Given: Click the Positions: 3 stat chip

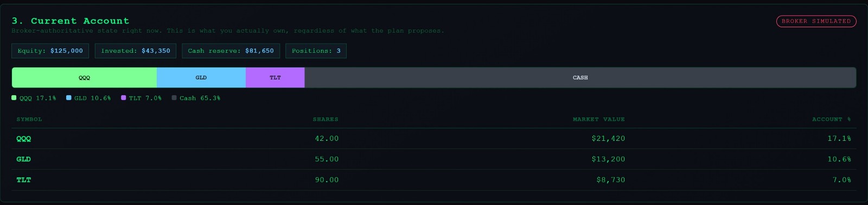Looking at the screenshot, I should [x=316, y=51].
